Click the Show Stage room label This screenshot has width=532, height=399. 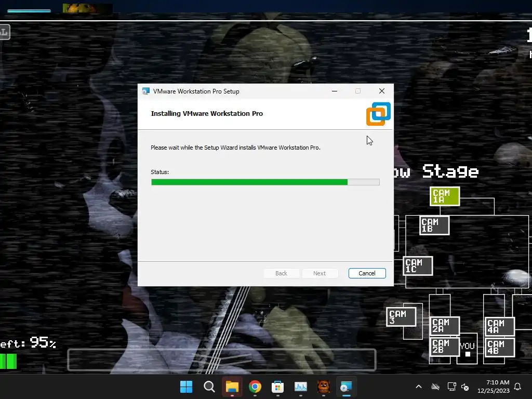[436, 171]
